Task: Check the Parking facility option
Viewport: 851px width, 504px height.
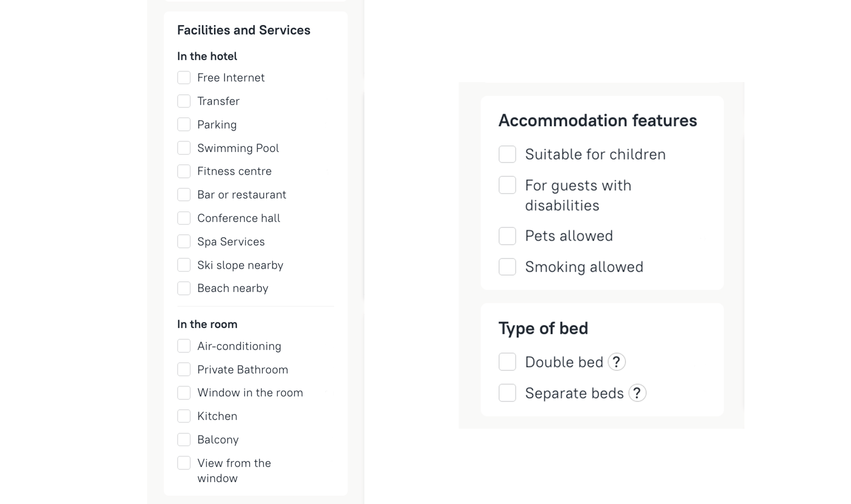Action: [184, 125]
